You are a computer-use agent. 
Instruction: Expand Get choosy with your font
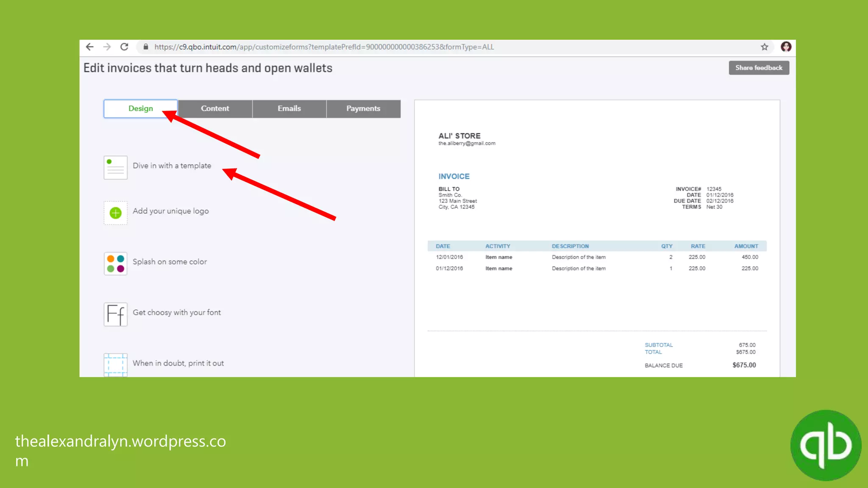coord(177,313)
